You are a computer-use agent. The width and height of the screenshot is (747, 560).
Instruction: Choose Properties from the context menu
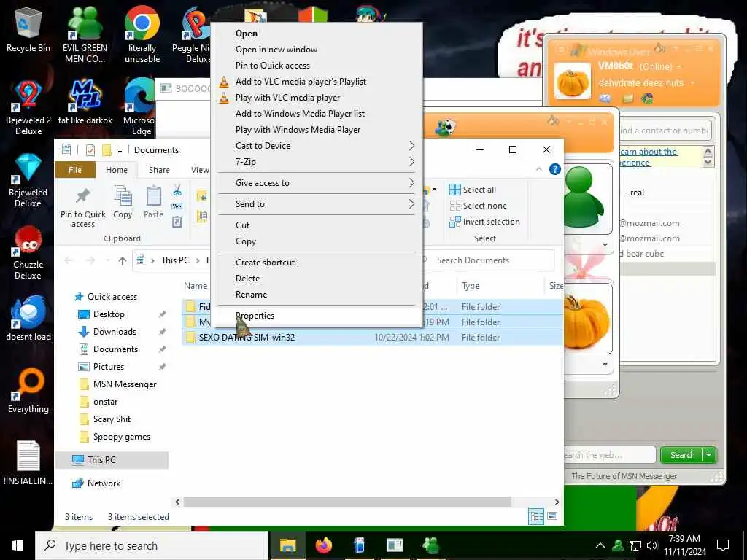pyautogui.click(x=317, y=316)
